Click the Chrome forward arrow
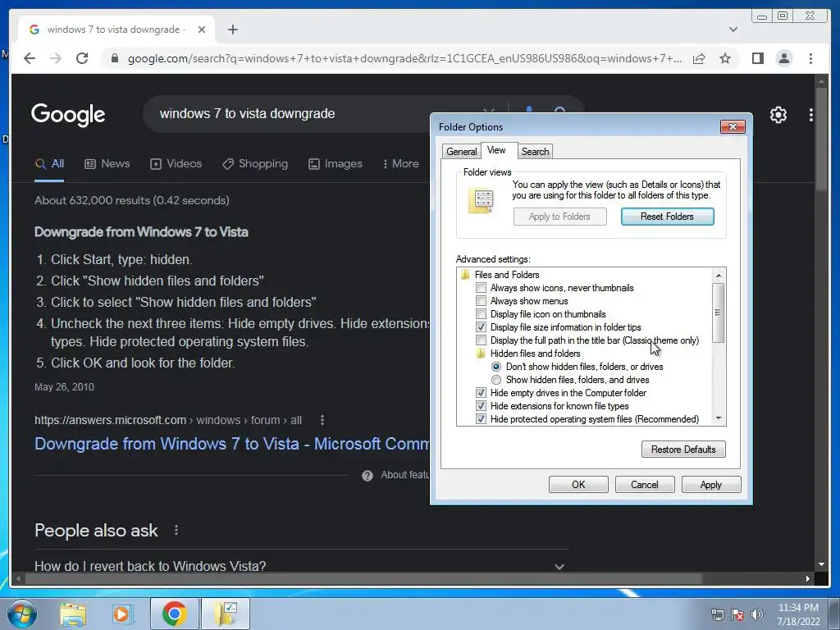840x630 pixels. click(x=56, y=58)
